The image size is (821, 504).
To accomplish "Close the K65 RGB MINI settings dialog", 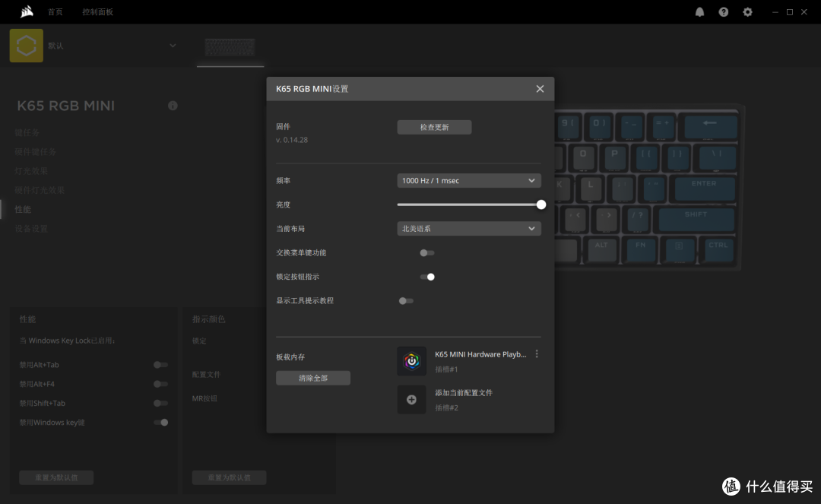I will pyautogui.click(x=540, y=89).
